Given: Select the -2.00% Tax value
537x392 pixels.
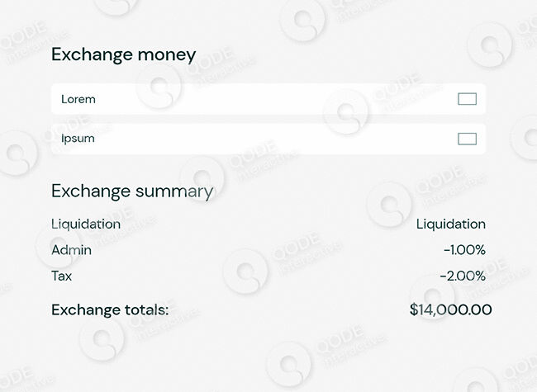Looking at the screenshot, I should click(462, 276).
